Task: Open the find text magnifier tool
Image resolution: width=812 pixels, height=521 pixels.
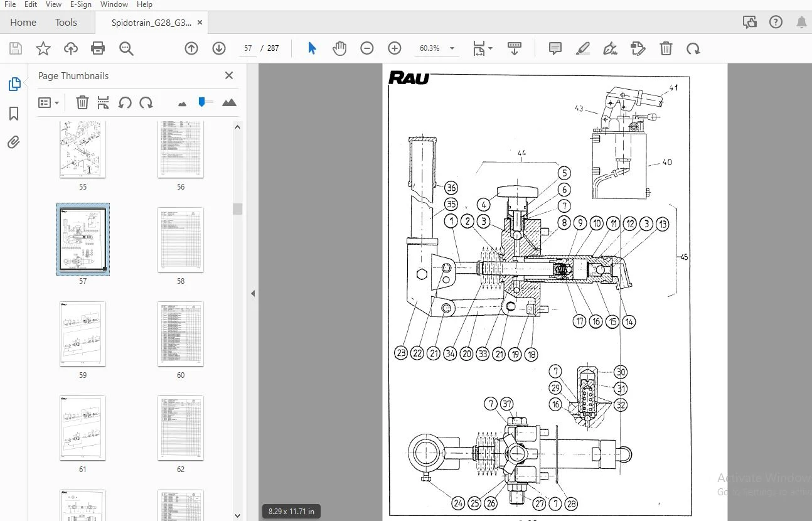Action: [x=126, y=48]
